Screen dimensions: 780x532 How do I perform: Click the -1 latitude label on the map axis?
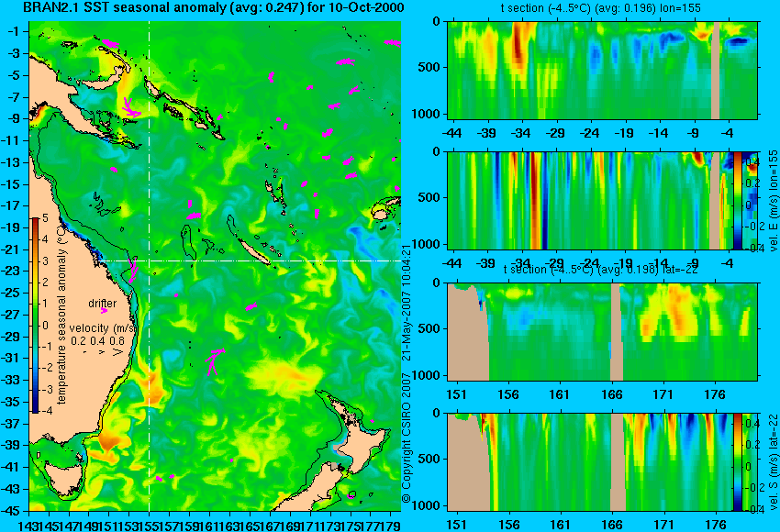[x=13, y=31]
